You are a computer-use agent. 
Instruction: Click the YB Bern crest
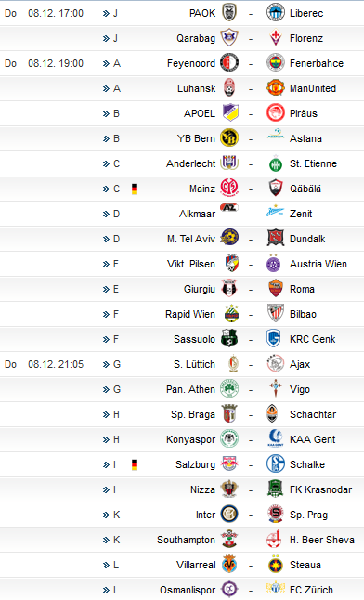[x=229, y=138]
